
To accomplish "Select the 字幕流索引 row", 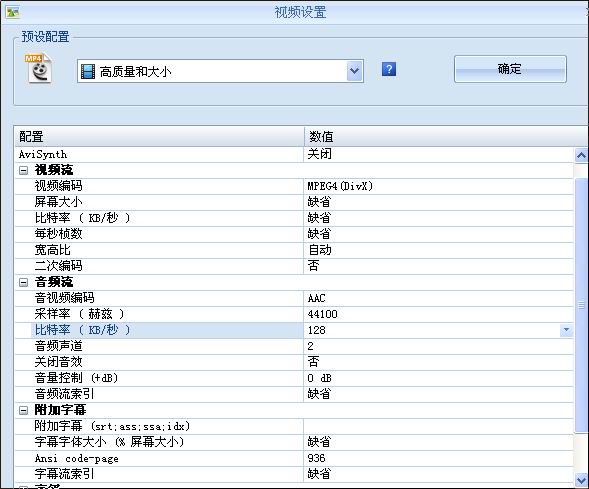I will (294, 474).
